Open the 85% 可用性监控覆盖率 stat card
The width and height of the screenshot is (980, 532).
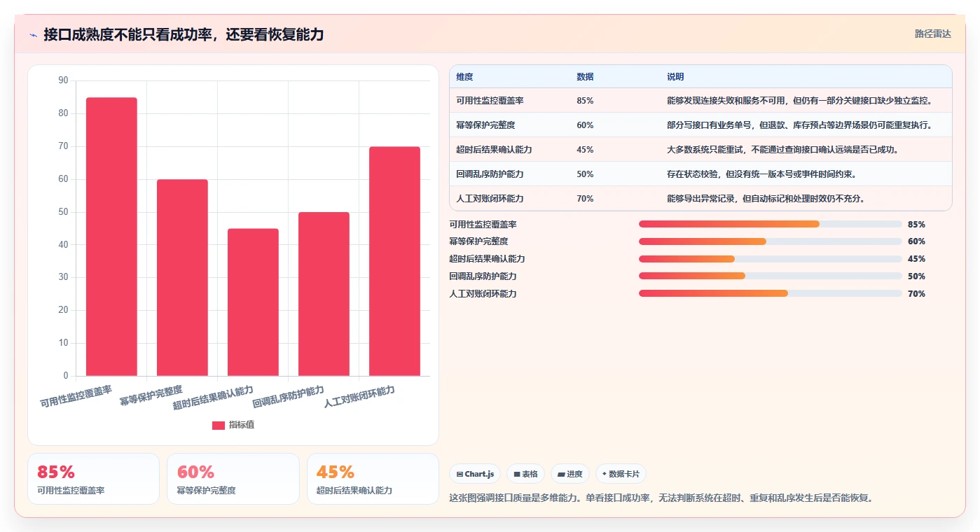[93, 479]
